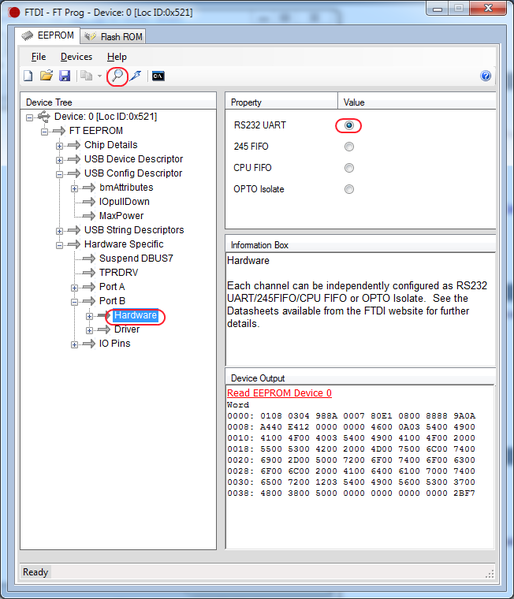The width and height of the screenshot is (514, 599).
Task: Select Port A tree item
Action: (x=112, y=287)
